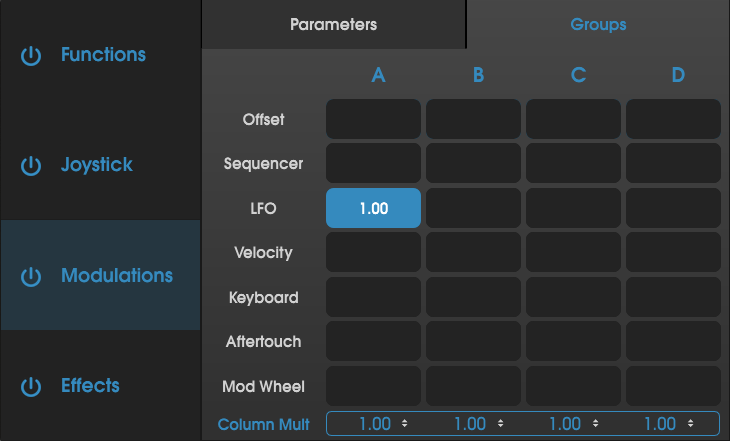Toggle the Joystick power icon
The height and width of the screenshot is (441, 730).
pyautogui.click(x=31, y=166)
